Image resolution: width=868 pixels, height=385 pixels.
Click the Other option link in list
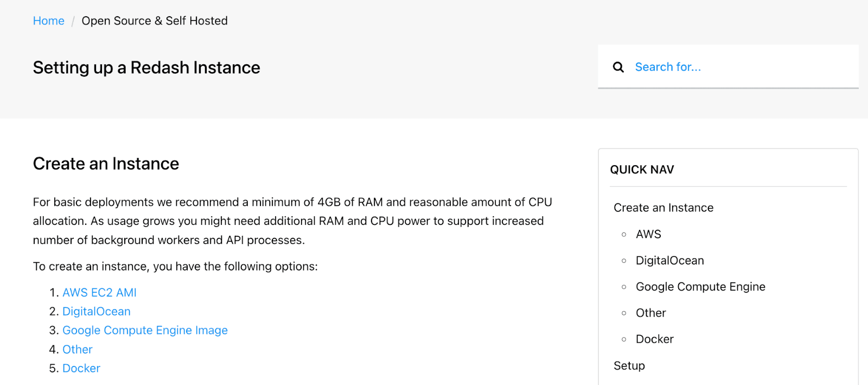click(78, 350)
